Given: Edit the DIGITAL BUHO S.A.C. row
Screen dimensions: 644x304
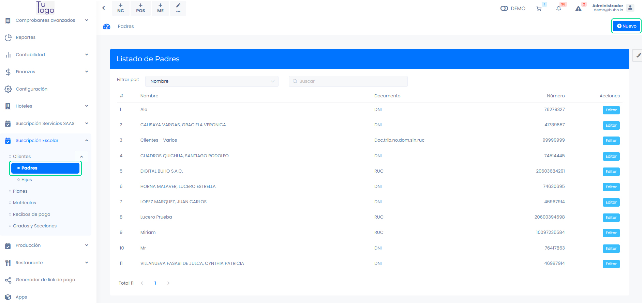Looking at the screenshot, I should click(611, 172).
